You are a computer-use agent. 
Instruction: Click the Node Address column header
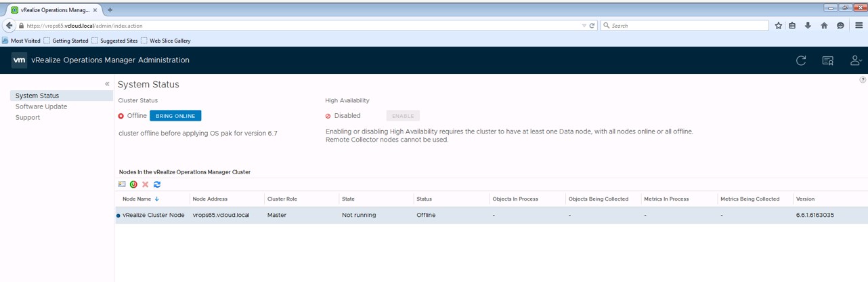tap(210, 199)
